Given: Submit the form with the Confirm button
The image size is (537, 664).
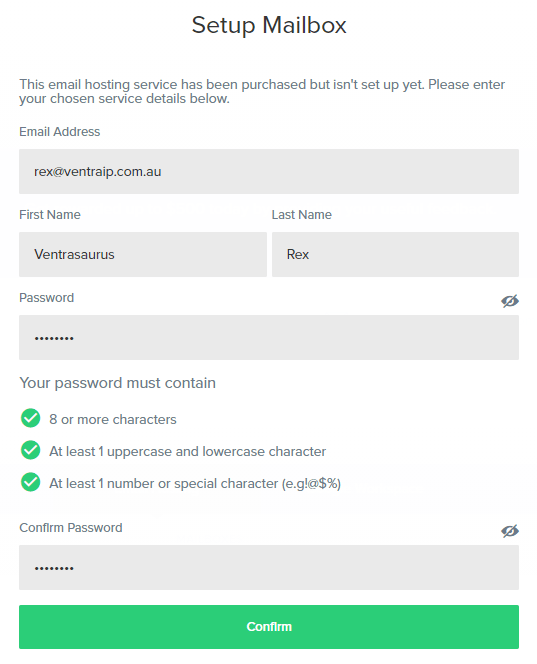Looking at the screenshot, I should [x=269, y=627].
